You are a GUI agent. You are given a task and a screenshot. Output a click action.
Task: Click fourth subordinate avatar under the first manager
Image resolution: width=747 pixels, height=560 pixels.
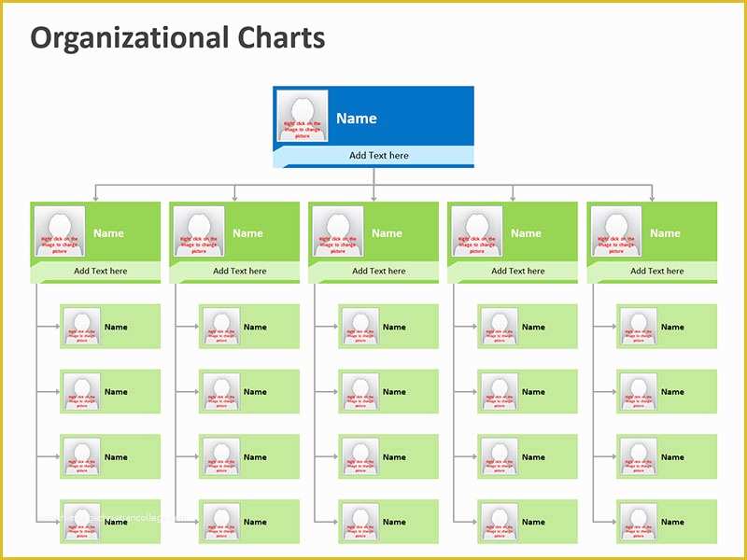[x=82, y=522]
